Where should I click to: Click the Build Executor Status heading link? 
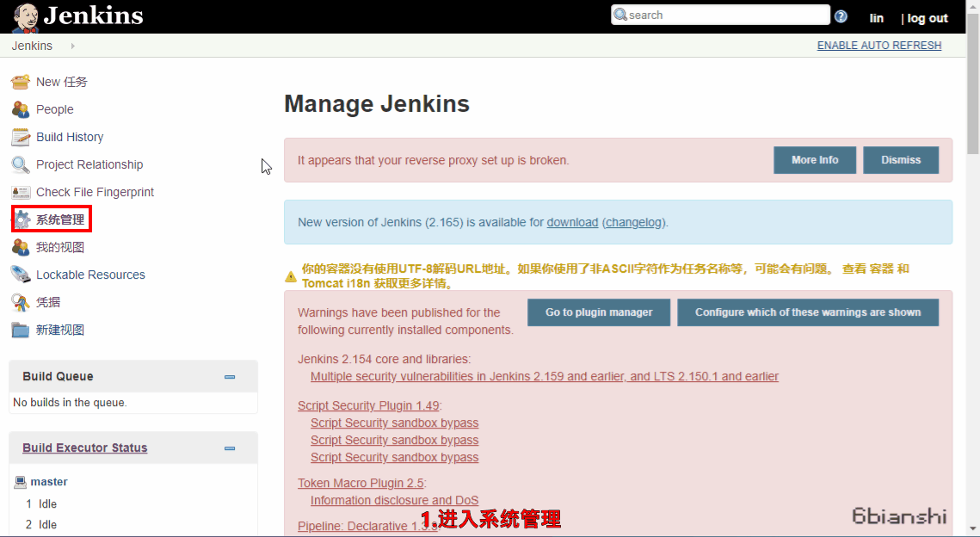point(85,447)
